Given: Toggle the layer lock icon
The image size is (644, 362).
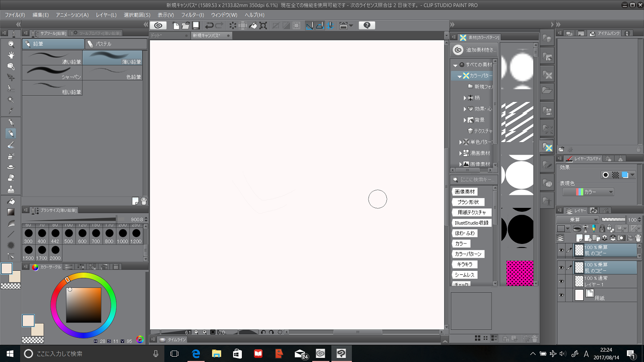Looking at the screenshot, I should pos(602,229).
